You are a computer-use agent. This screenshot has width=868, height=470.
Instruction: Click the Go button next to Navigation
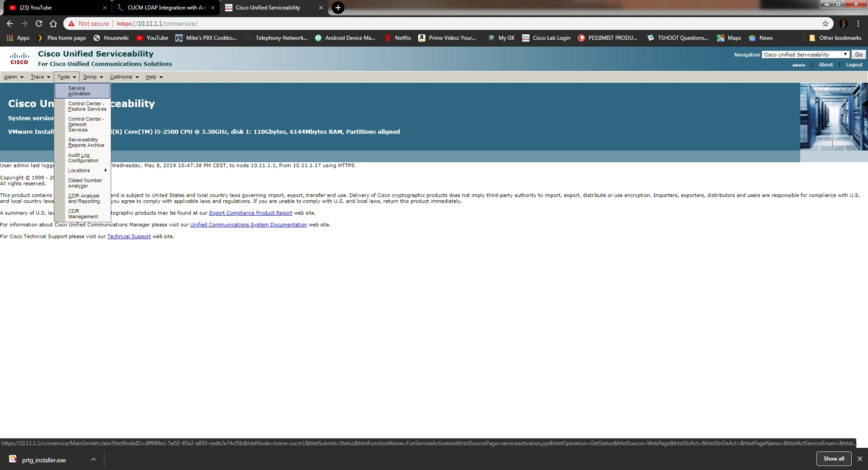tap(859, 55)
